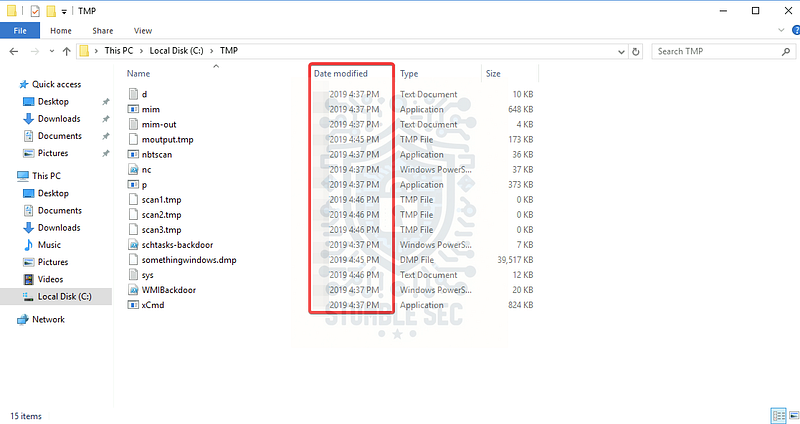Click This PC in the address bar
This screenshot has height=424, width=800.
point(118,51)
